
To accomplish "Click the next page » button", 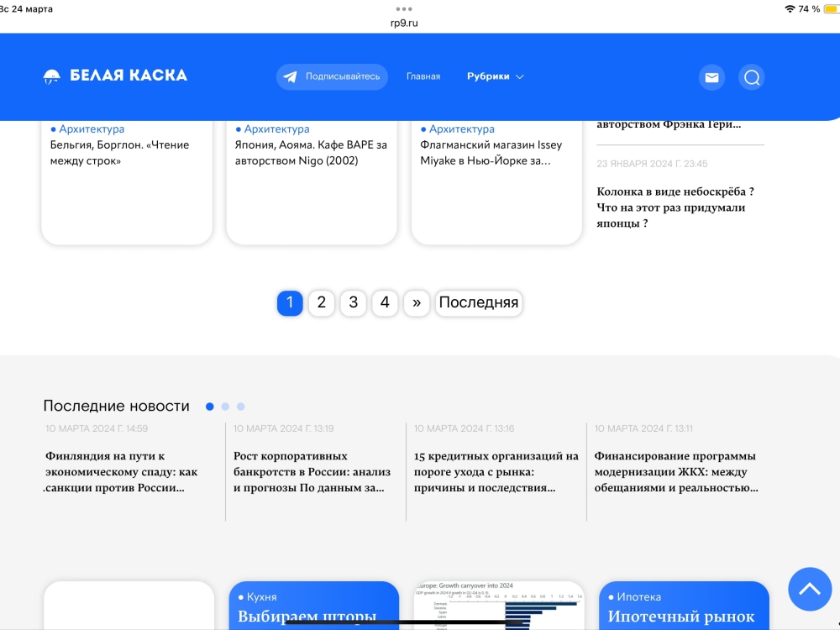I will pyautogui.click(x=417, y=302).
